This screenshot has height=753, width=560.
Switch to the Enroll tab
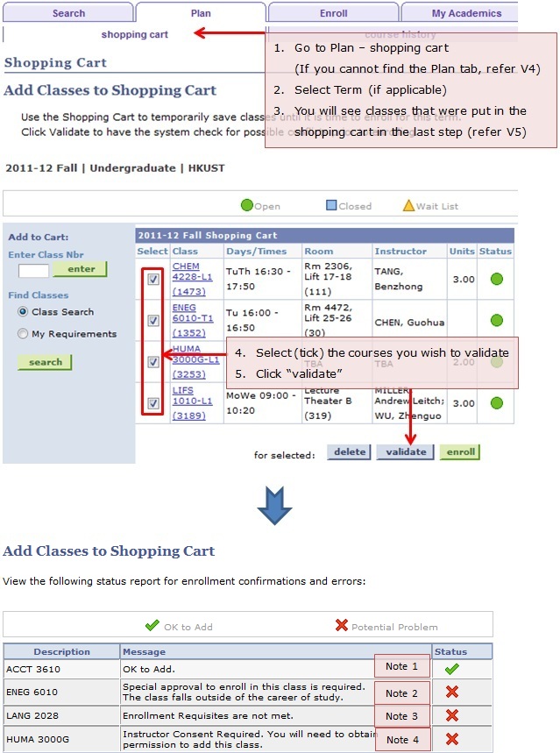click(333, 13)
